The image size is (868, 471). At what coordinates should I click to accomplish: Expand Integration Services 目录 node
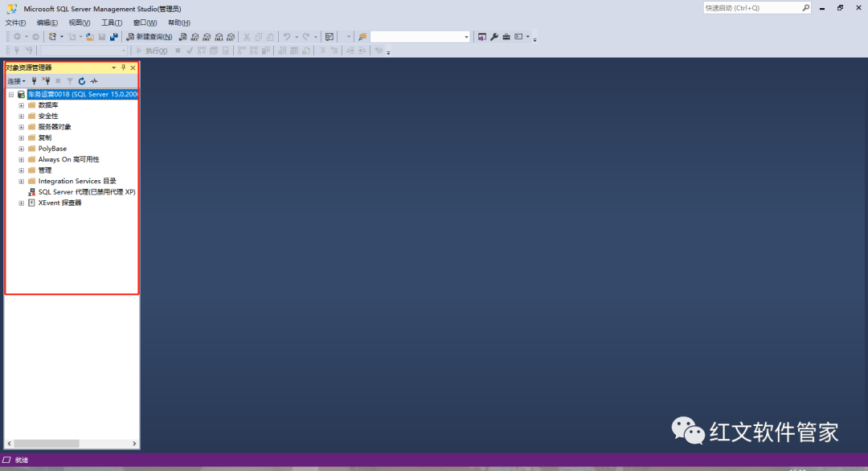pyautogui.click(x=21, y=181)
